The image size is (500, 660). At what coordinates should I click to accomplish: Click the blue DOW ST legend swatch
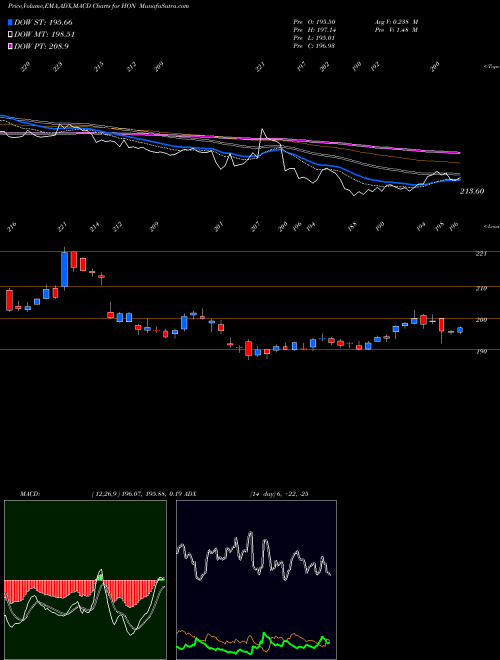pos(10,22)
